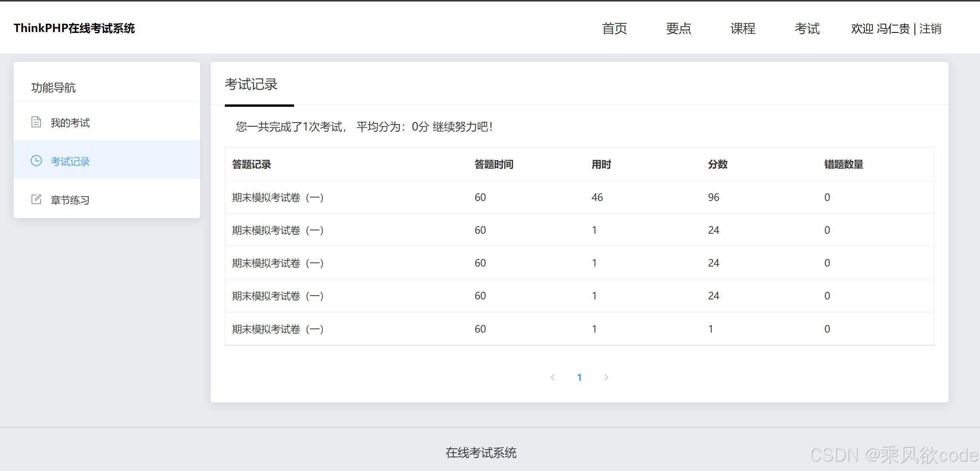Navigate to the 课程 page
This screenshot has height=471, width=980.
742,28
